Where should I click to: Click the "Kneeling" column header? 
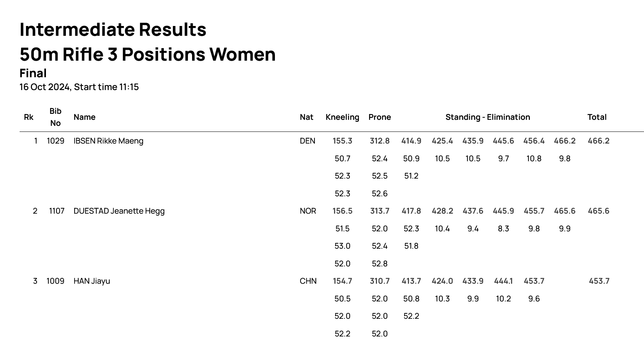coord(342,117)
